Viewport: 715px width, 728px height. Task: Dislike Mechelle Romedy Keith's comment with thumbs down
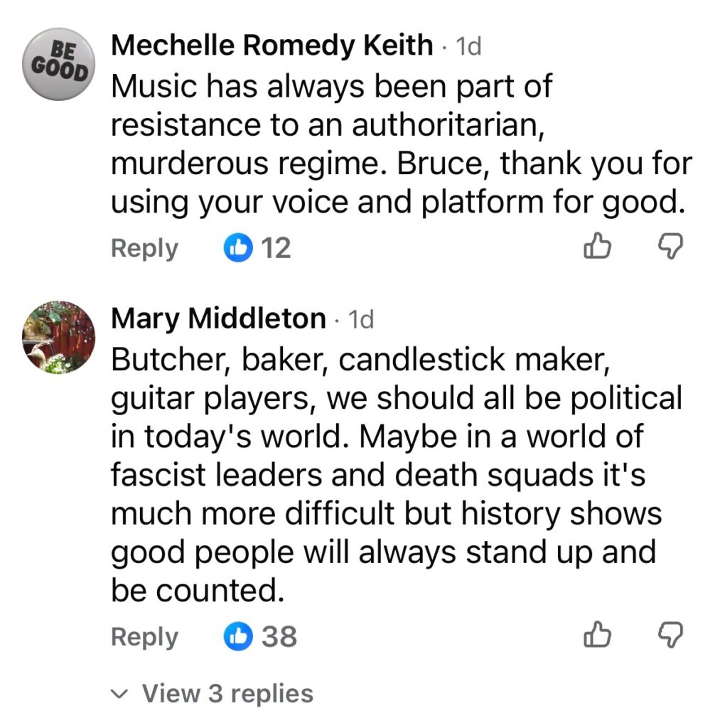pos(669,247)
